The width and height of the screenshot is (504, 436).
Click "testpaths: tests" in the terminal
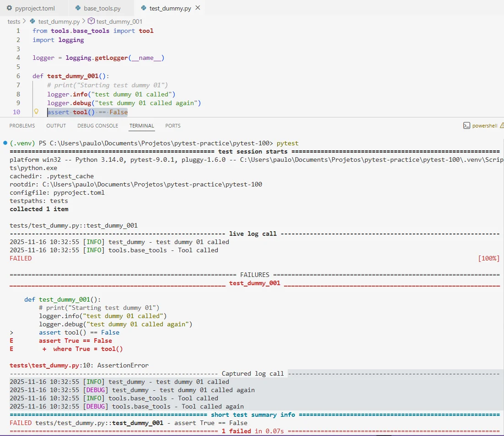click(x=39, y=201)
